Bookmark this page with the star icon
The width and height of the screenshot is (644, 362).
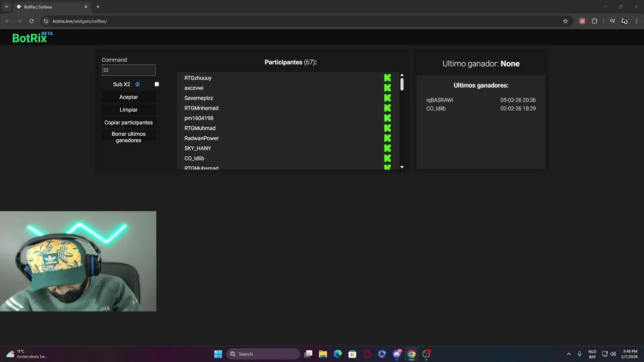[x=566, y=21]
